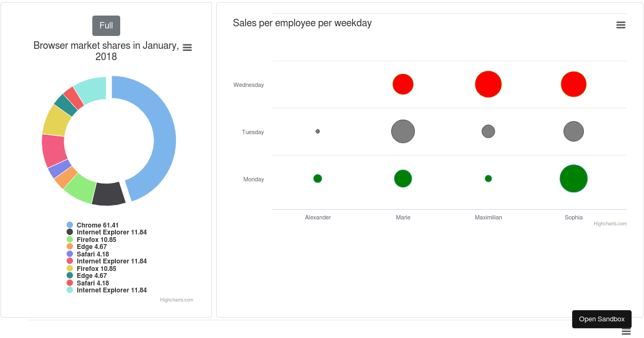This screenshot has height=338, width=644.
Task: Click the Full button above the pie chart
Action: click(106, 25)
